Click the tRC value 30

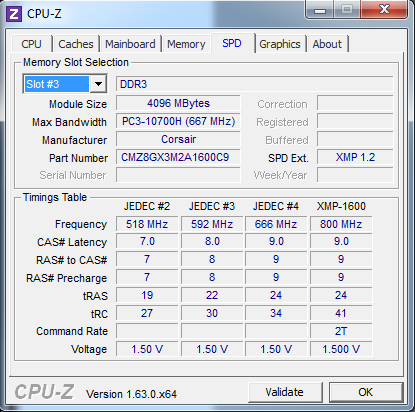pos(212,313)
